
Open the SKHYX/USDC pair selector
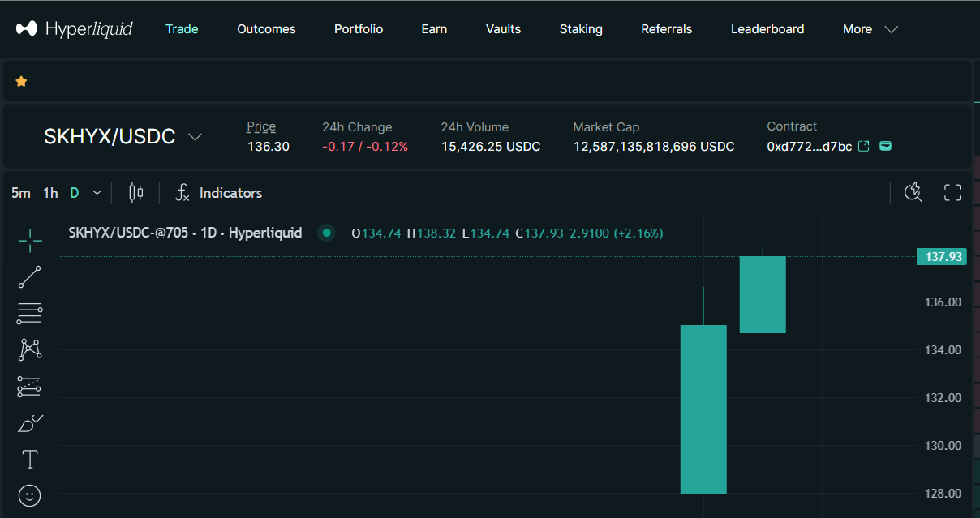(x=122, y=136)
